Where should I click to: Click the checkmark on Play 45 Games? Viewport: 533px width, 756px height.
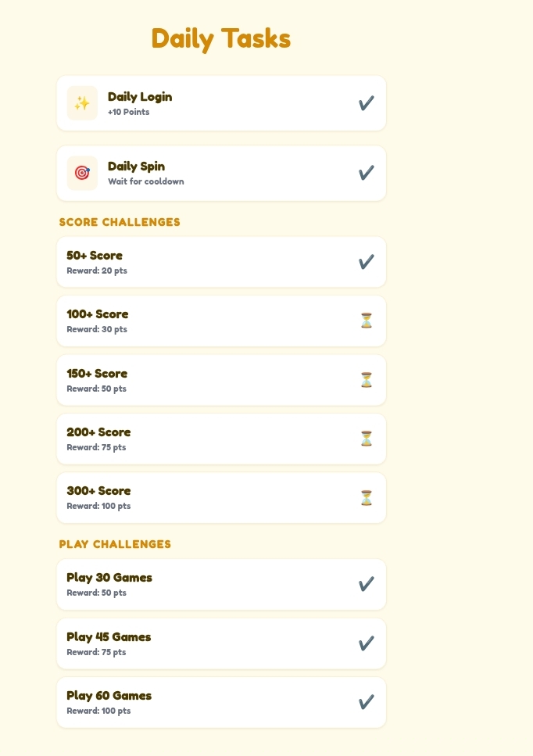coord(367,643)
